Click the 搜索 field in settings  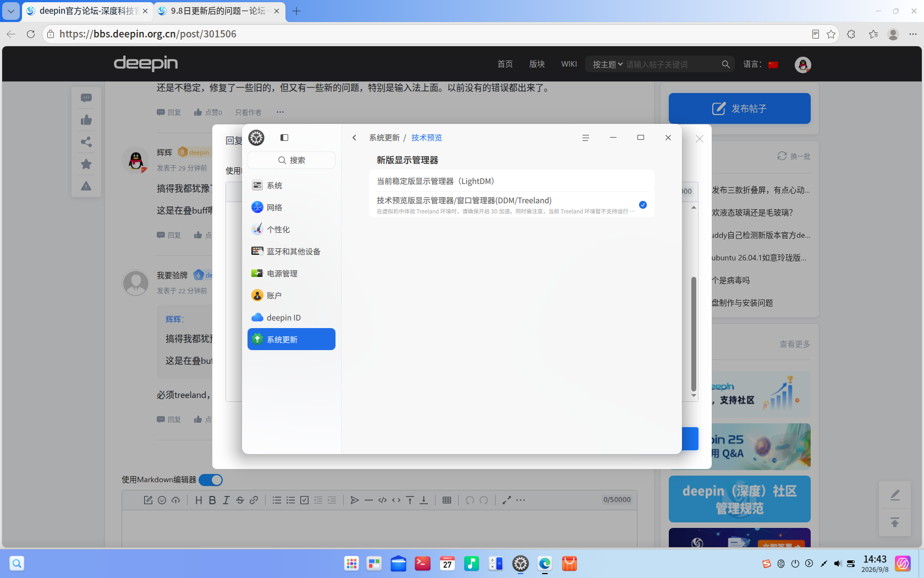tap(291, 160)
